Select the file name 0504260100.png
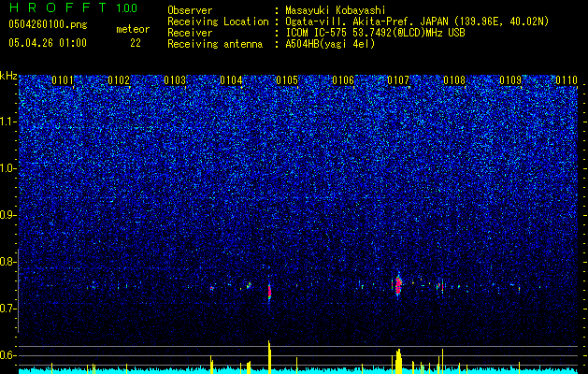 [48, 25]
